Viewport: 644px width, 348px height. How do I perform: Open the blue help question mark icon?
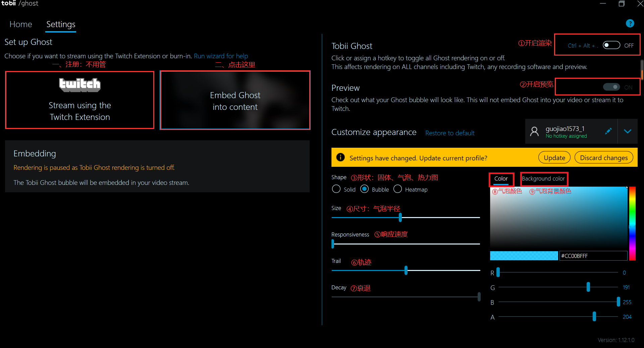point(630,23)
